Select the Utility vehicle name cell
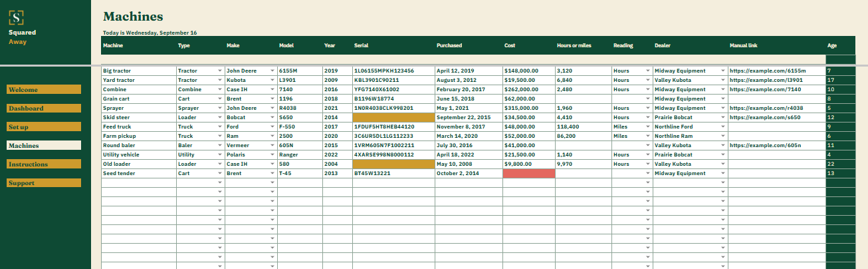Image resolution: width=868 pixels, height=269 pixels. pyautogui.click(x=138, y=154)
